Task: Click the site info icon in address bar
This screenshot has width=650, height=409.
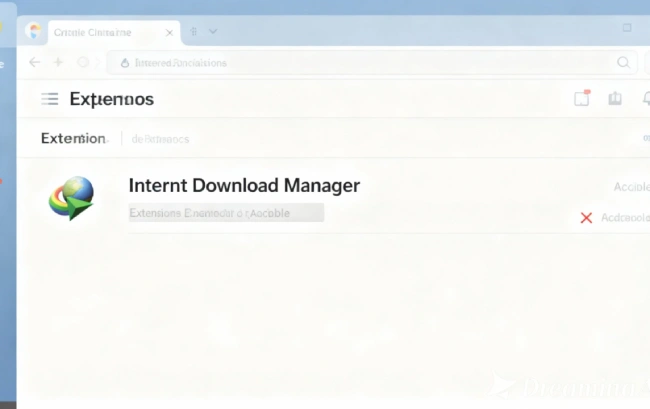Action: (x=124, y=62)
